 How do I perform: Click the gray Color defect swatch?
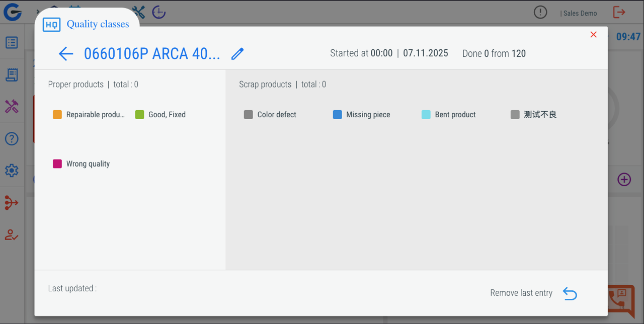[248, 115]
